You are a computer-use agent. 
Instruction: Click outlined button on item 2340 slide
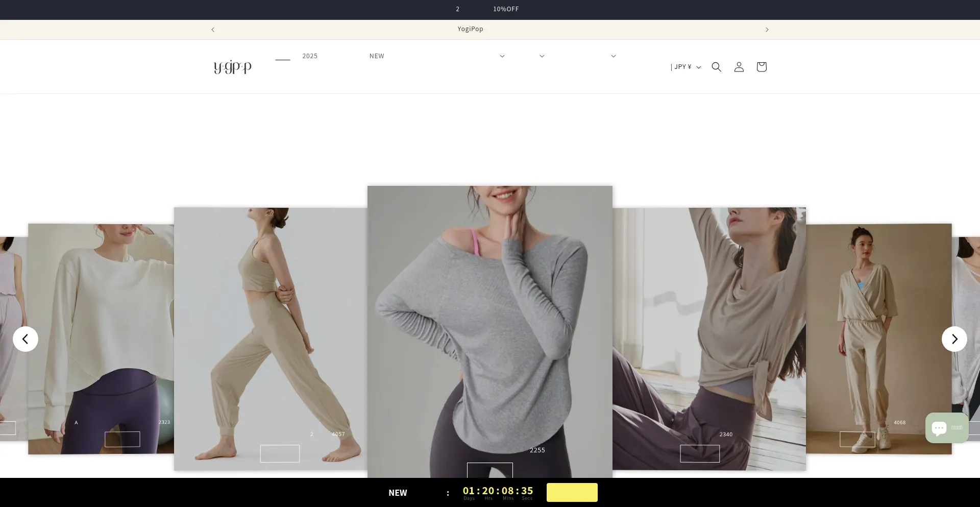tap(699, 453)
